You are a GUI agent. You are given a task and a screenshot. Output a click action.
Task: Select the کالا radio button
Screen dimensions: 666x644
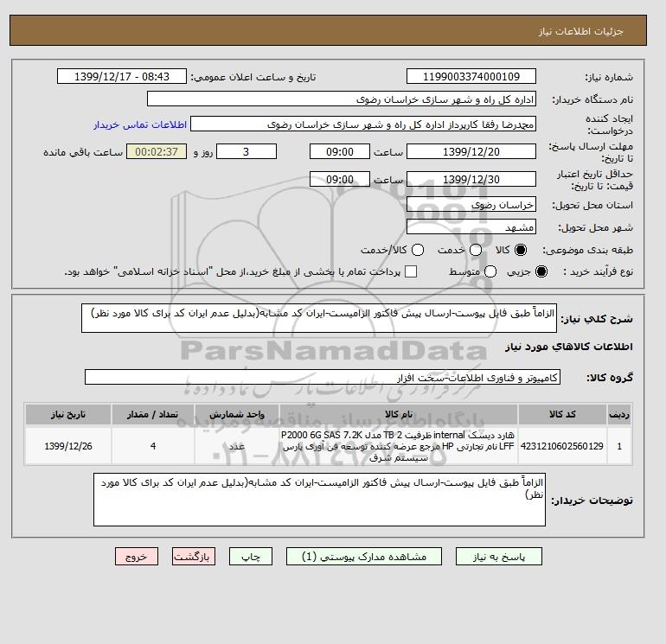point(521,250)
